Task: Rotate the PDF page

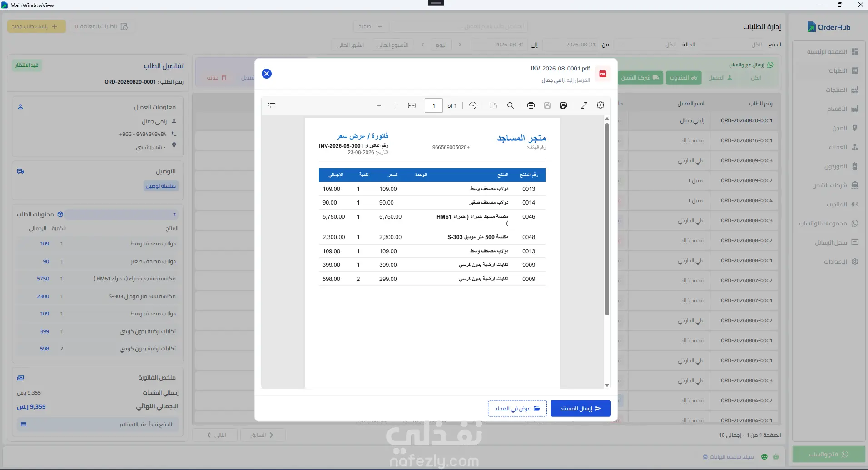Action: [x=473, y=105]
